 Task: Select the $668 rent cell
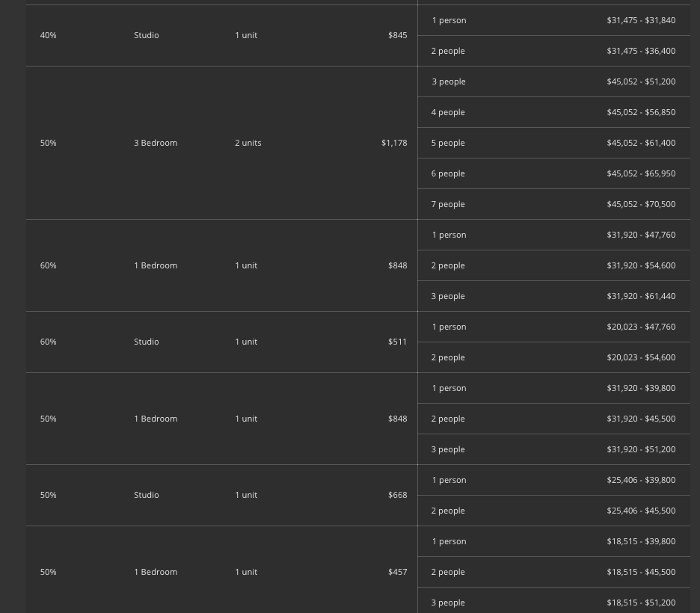397,495
